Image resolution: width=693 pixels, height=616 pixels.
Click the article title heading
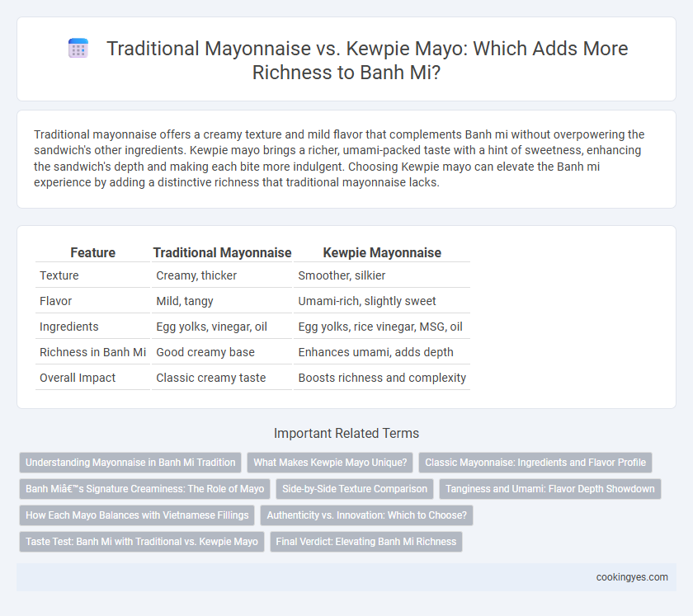pyautogui.click(x=367, y=60)
